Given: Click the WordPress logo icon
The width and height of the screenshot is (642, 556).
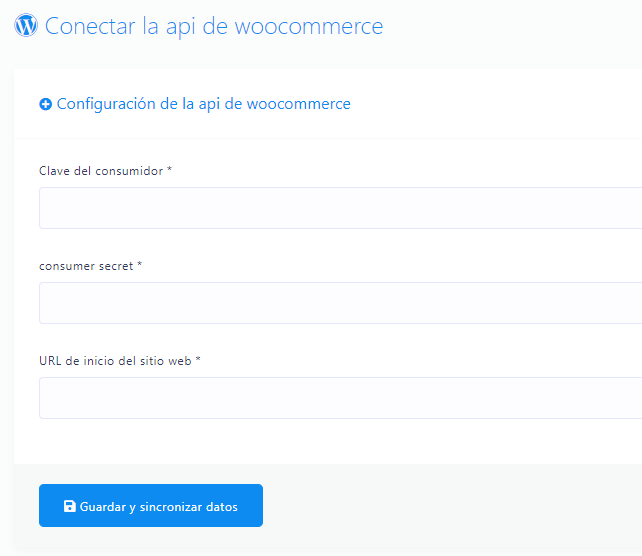Looking at the screenshot, I should 26,25.
